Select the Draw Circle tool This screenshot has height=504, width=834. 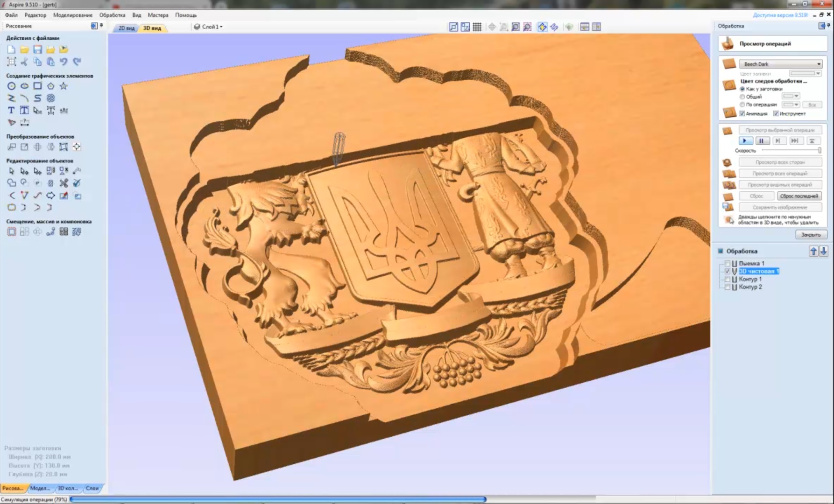11,86
